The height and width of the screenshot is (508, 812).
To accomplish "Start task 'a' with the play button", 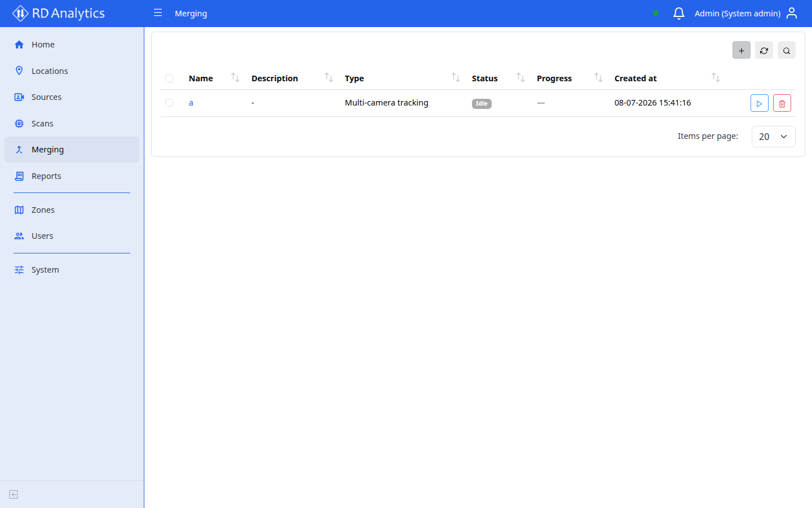I will 760,103.
